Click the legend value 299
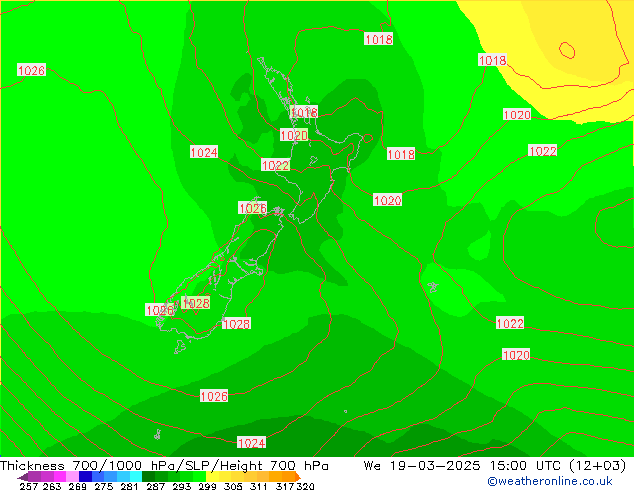The height and width of the screenshot is (490, 634). coord(207,486)
